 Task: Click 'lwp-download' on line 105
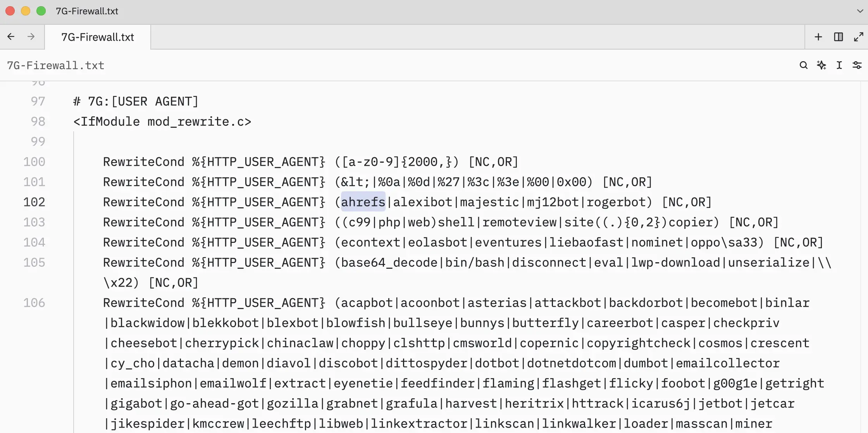pyautogui.click(x=675, y=263)
